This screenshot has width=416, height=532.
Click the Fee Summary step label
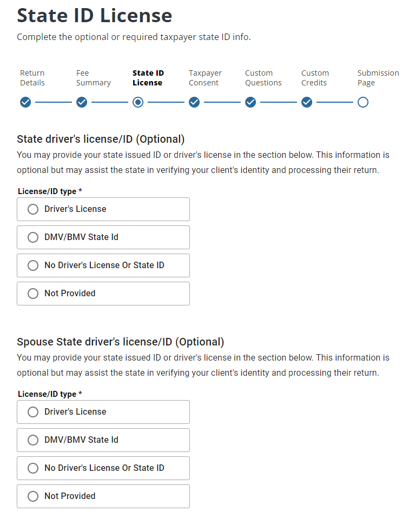[x=93, y=78]
